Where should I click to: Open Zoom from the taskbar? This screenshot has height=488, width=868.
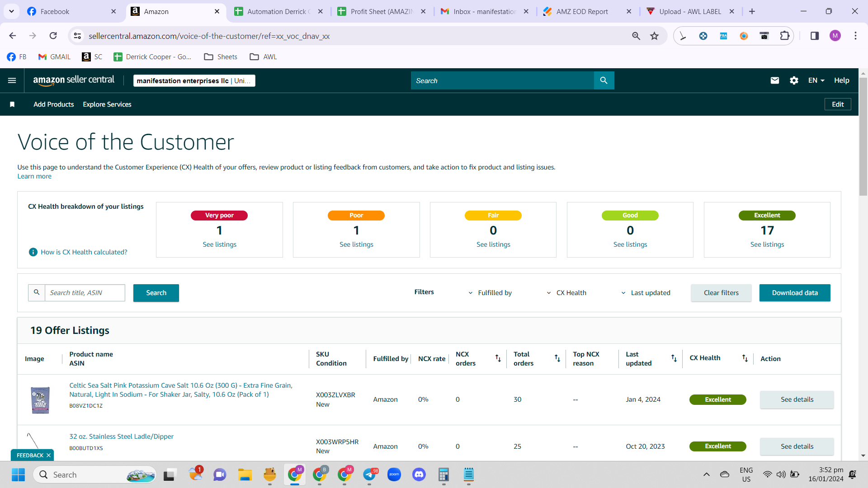coord(394,474)
